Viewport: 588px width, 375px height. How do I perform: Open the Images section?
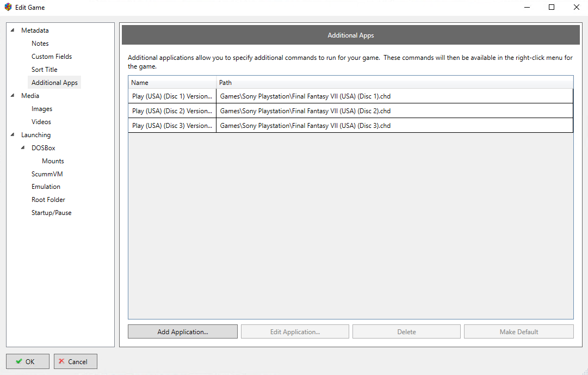(42, 109)
